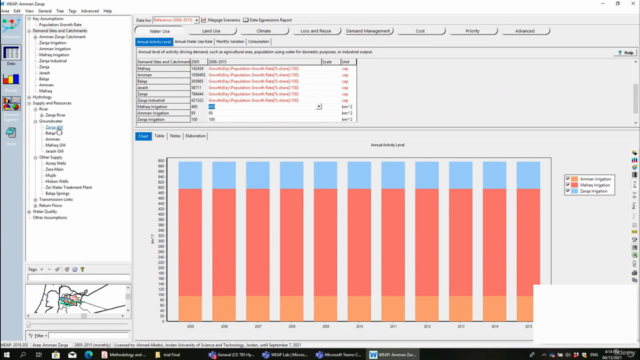Switch to Monthly Variation tab
Screen dimensions: 640x360
coord(230,42)
